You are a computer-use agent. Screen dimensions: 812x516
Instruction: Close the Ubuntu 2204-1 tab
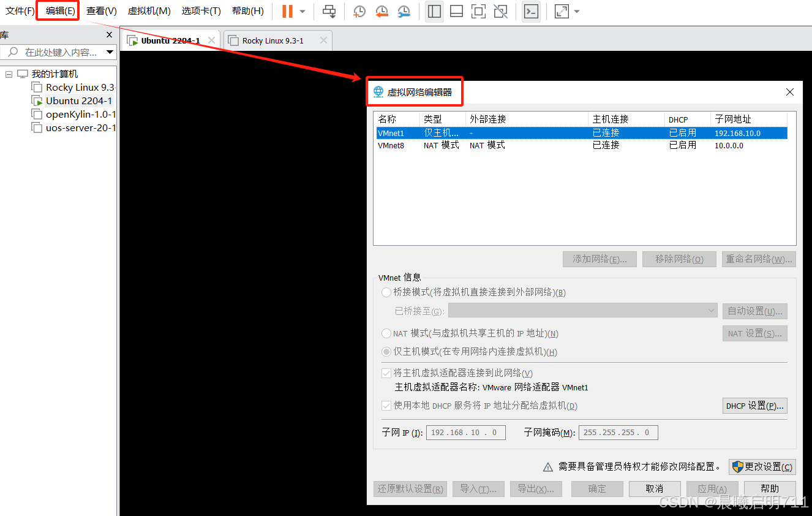click(x=211, y=40)
